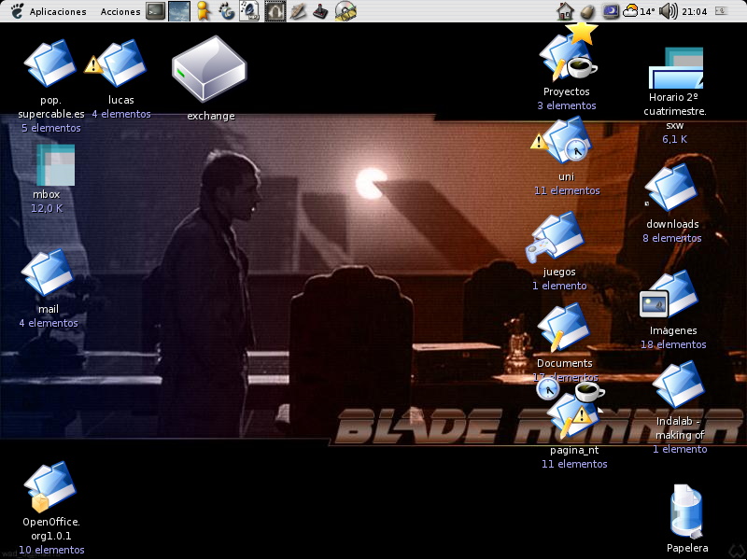Select the OpenOffice.org1.0.1 folder

click(x=50, y=486)
